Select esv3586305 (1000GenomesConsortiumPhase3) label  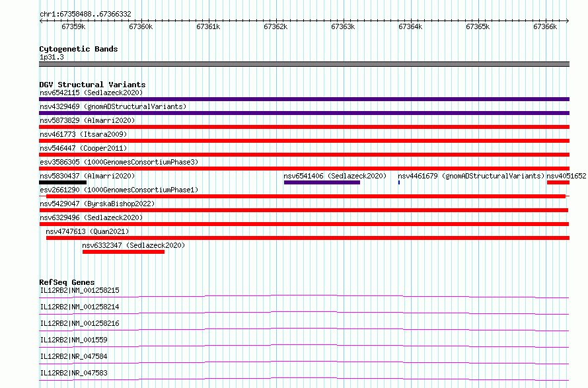[119, 162]
